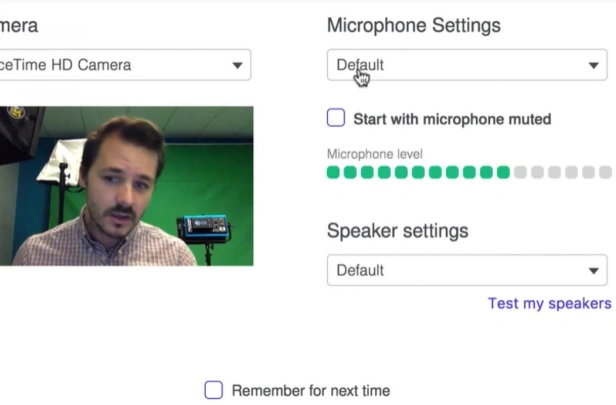The height and width of the screenshot is (405, 616).
Task: Click the last green microphone level dot
Action: pyautogui.click(x=503, y=172)
